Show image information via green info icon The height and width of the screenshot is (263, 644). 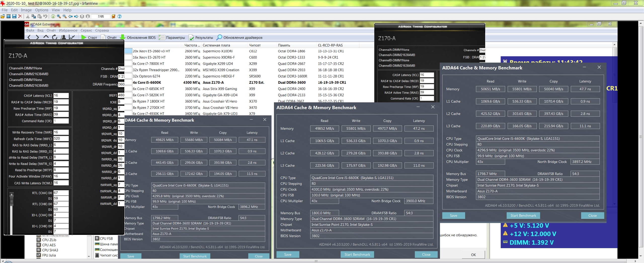tap(53, 16)
